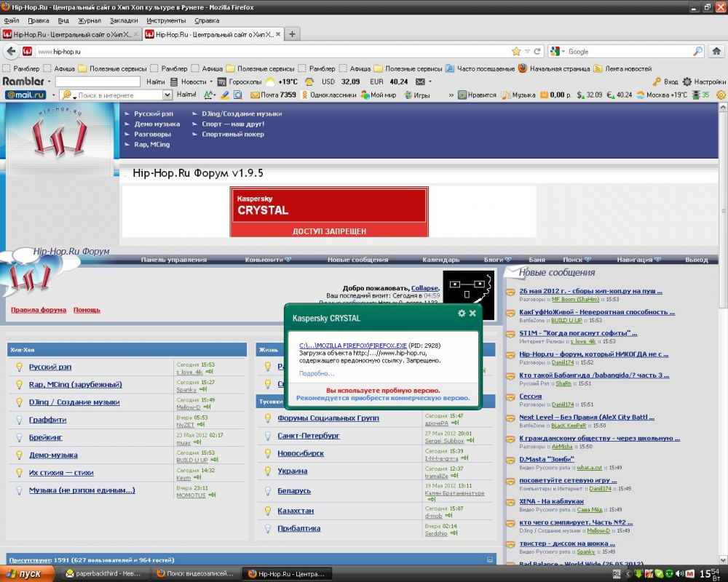Click scroll-down arrow of Новые сообщения frame
728x582 pixels.
[723, 560]
